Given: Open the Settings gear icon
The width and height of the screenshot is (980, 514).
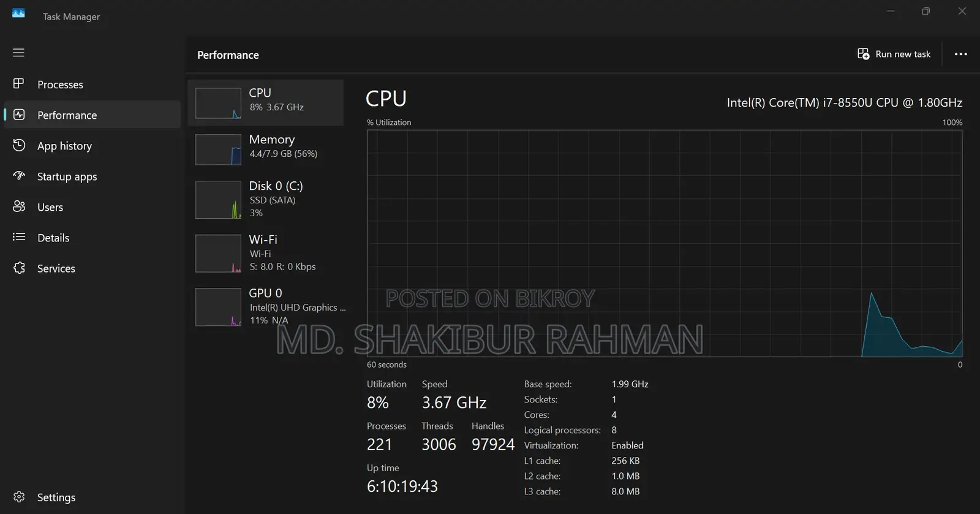Looking at the screenshot, I should coord(19,497).
